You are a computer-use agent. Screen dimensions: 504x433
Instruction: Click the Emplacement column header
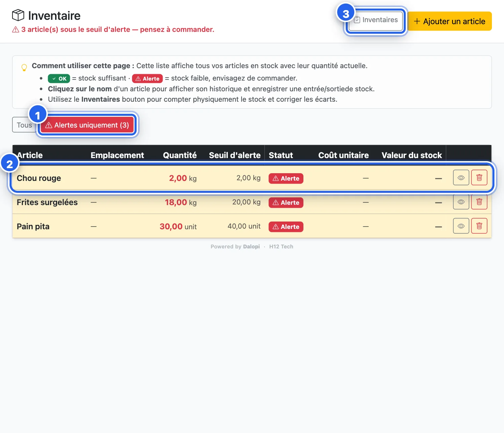[x=117, y=155]
